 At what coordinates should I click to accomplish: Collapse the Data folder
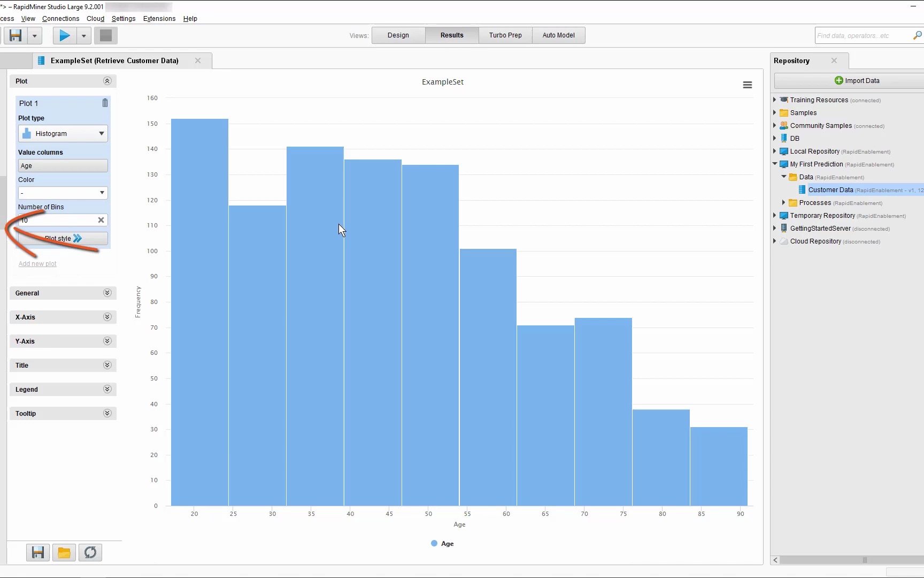(x=784, y=177)
